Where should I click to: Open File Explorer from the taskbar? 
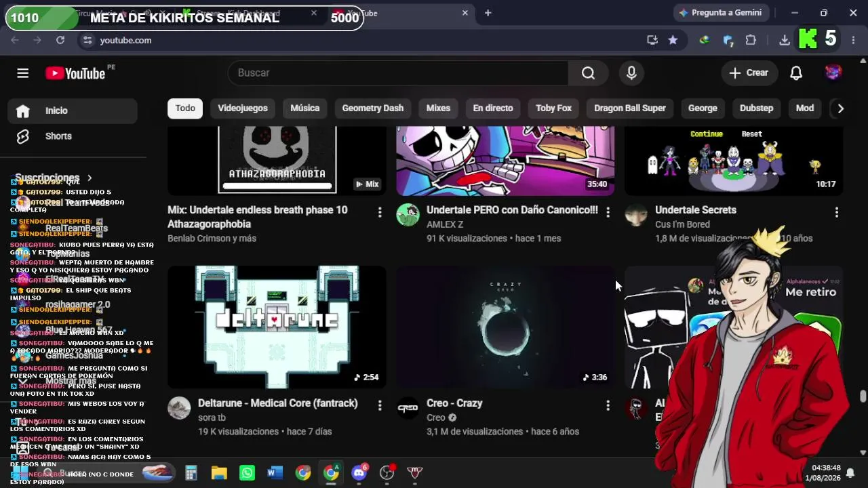(219, 472)
